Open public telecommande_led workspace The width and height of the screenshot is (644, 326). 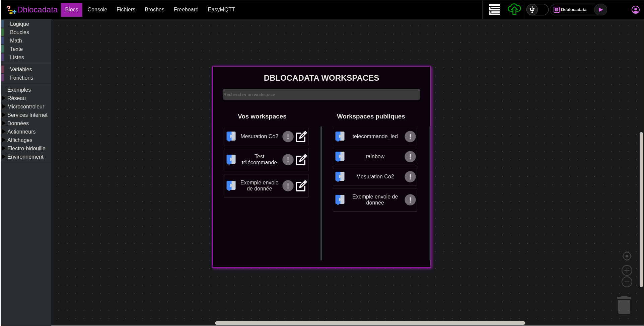point(375,137)
